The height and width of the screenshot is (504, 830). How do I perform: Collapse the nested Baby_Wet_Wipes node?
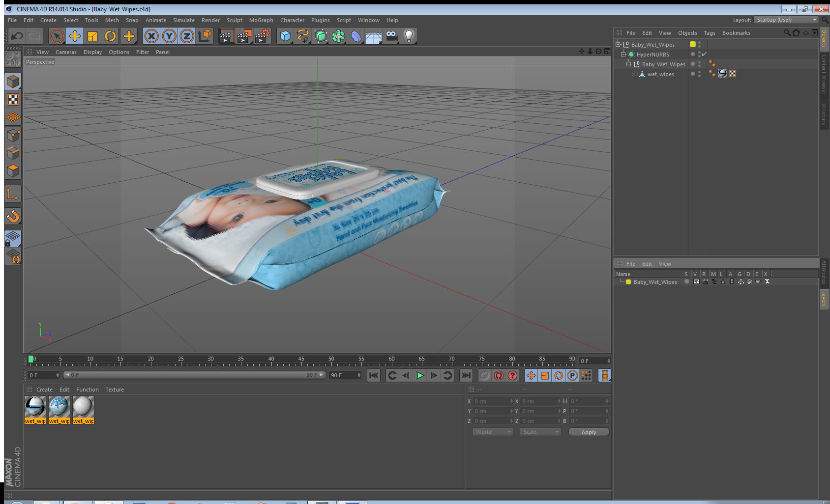pyautogui.click(x=629, y=64)
